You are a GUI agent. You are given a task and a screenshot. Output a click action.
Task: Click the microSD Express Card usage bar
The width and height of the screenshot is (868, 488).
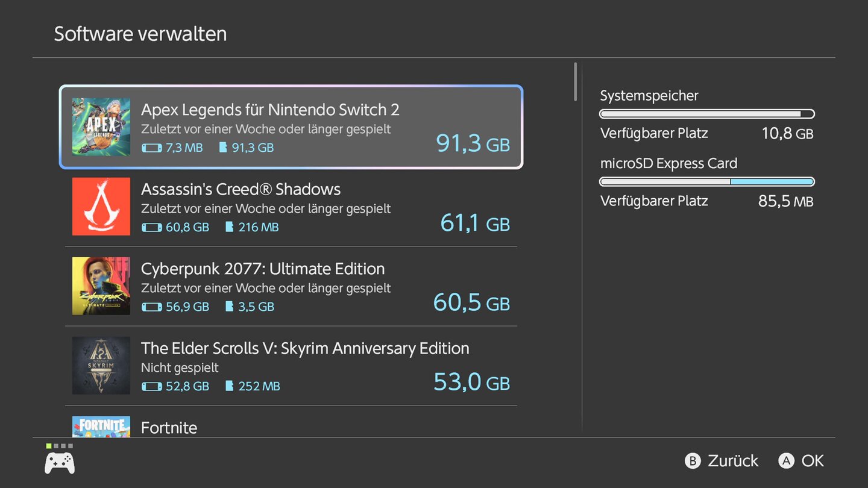pos(706,181)
